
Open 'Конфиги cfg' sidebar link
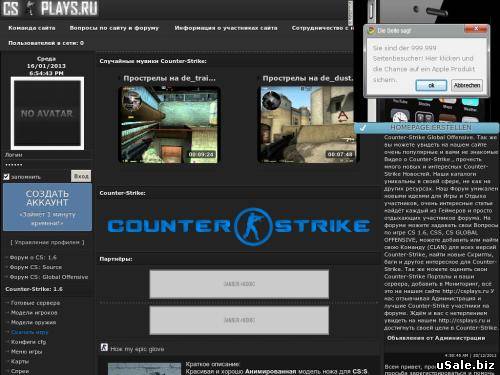[28, 342]
